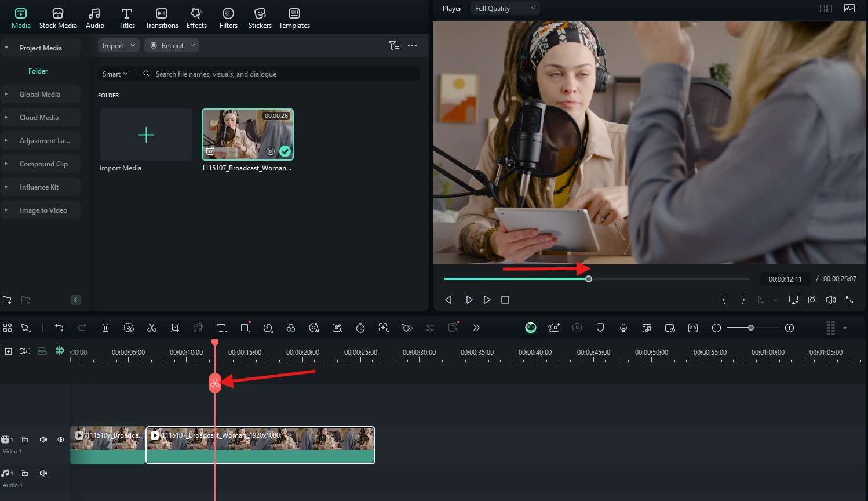This screenshot has height=501, width=868.
Task: Mute the Audio 1 track
Action: (43, 473)
